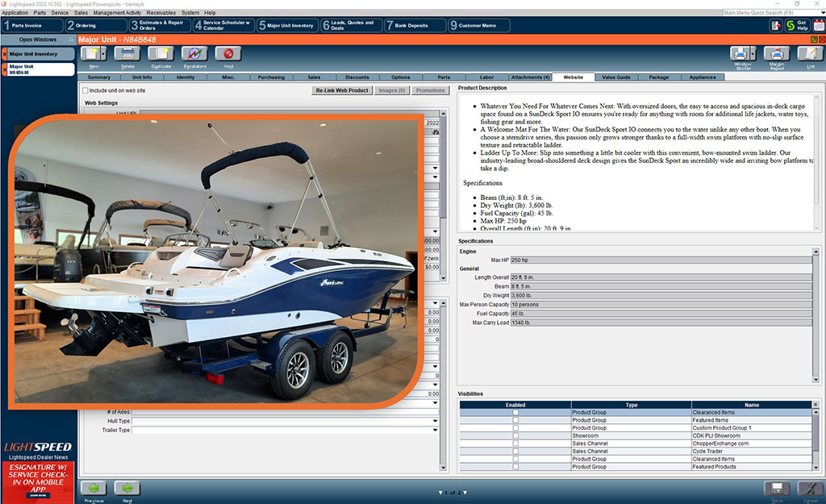Click the List notepad icon
Viewport: 826px width, 504px height.
tap(810, 54)
